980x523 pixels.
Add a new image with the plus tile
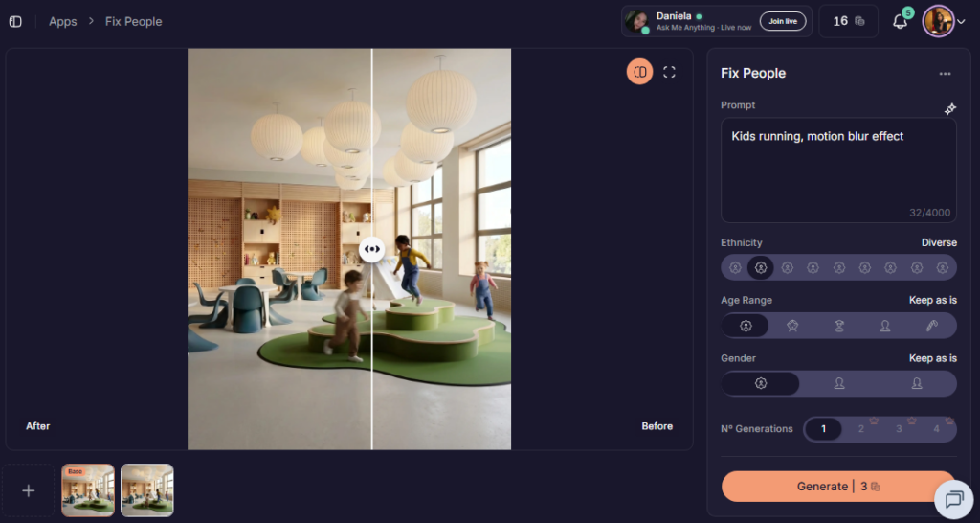[28, 490]
